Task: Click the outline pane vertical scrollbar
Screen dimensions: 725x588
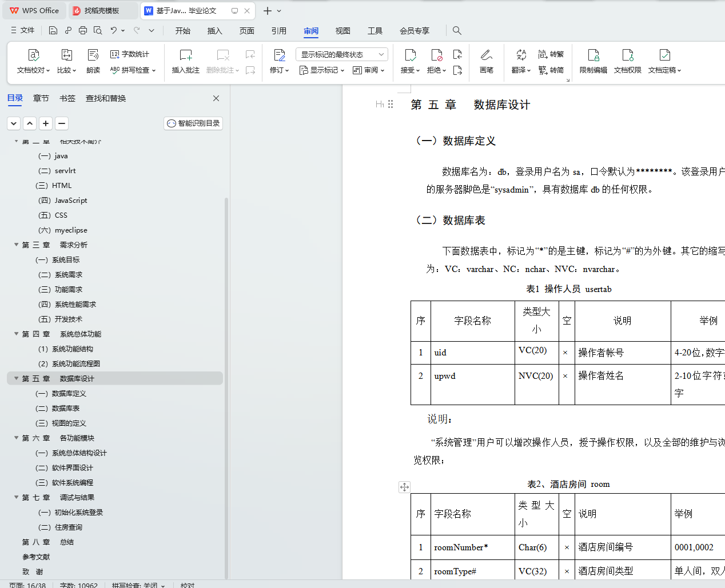Action: click(226, 389)
